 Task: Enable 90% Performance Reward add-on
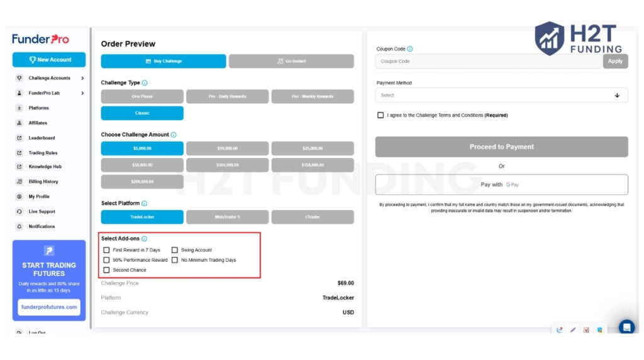(107, 260)
